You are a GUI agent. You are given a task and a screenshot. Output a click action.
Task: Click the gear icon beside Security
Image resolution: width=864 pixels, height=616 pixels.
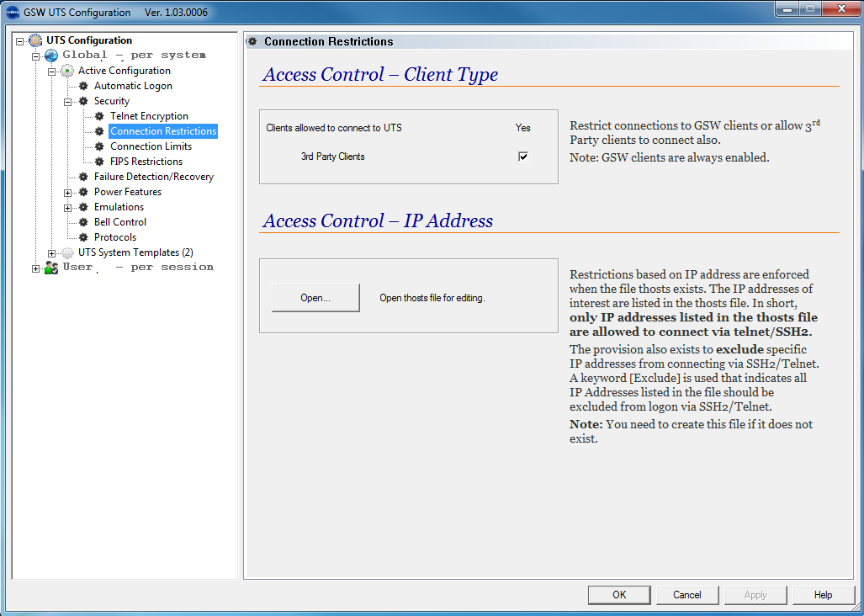pyautogui.click(x=83, y=101)
